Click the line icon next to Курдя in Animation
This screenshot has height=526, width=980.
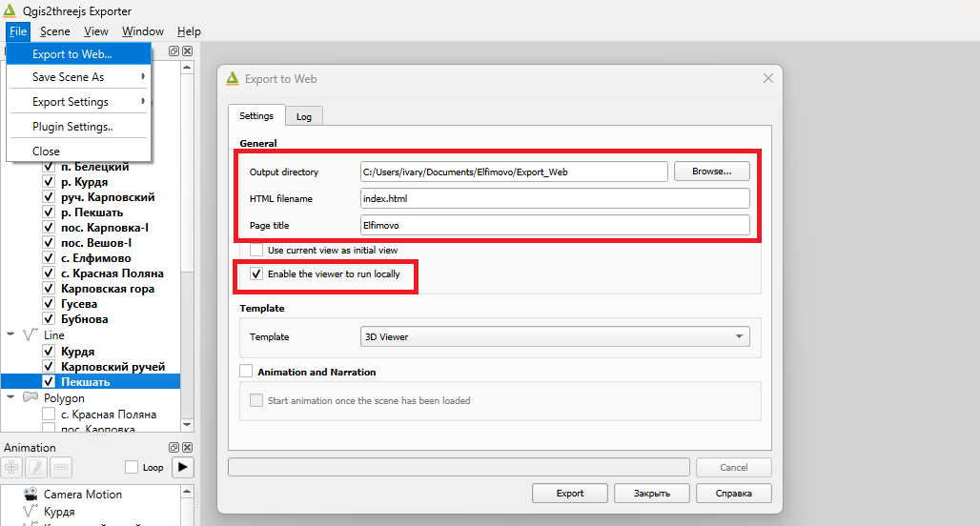[x=30, y=512]
